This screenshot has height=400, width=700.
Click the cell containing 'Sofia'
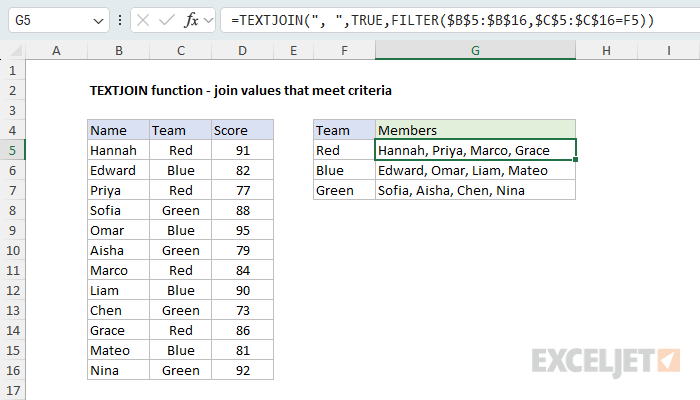[x=118, y=210]
